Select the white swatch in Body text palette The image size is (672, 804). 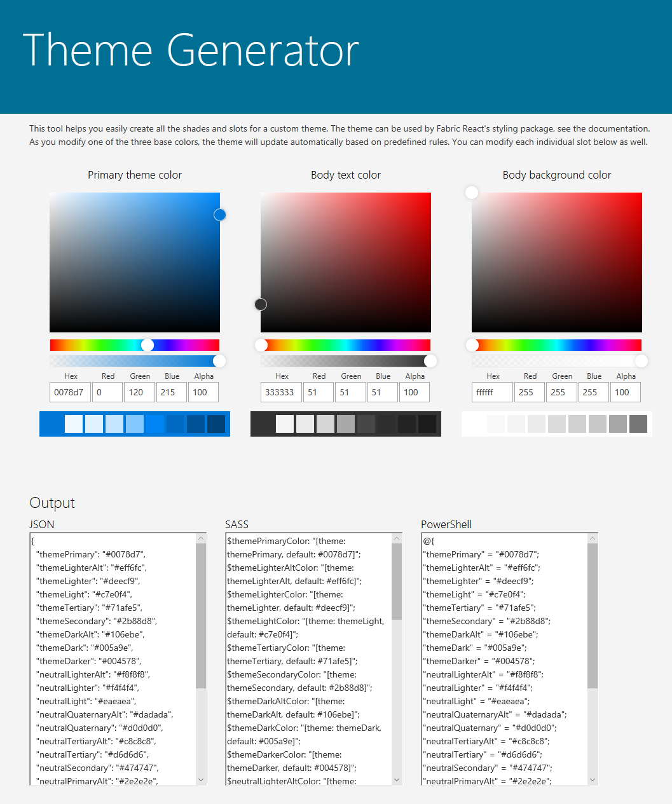[284, 424]
